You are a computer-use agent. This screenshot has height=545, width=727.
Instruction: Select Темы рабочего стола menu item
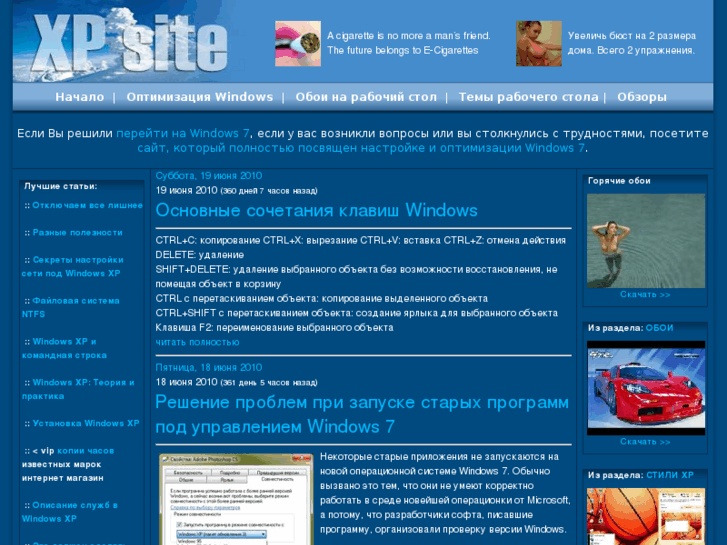point(529,97)
